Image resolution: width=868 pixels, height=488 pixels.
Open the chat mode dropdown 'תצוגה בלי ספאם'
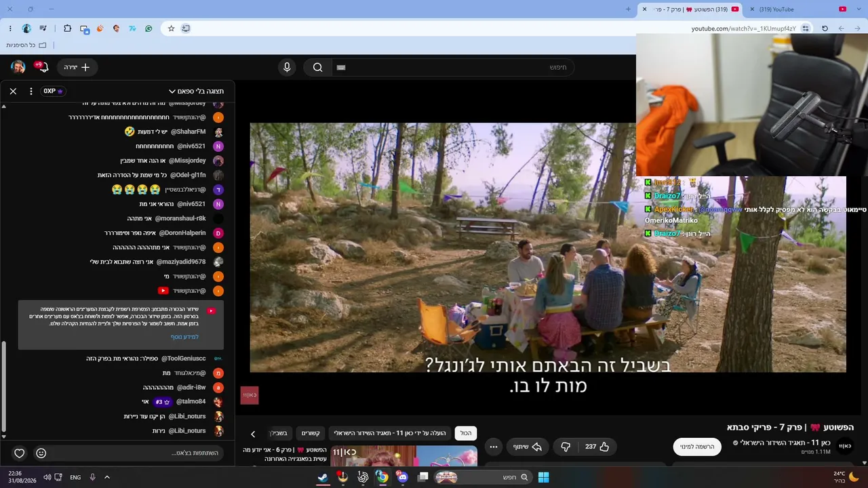click(x=197, y=91)
